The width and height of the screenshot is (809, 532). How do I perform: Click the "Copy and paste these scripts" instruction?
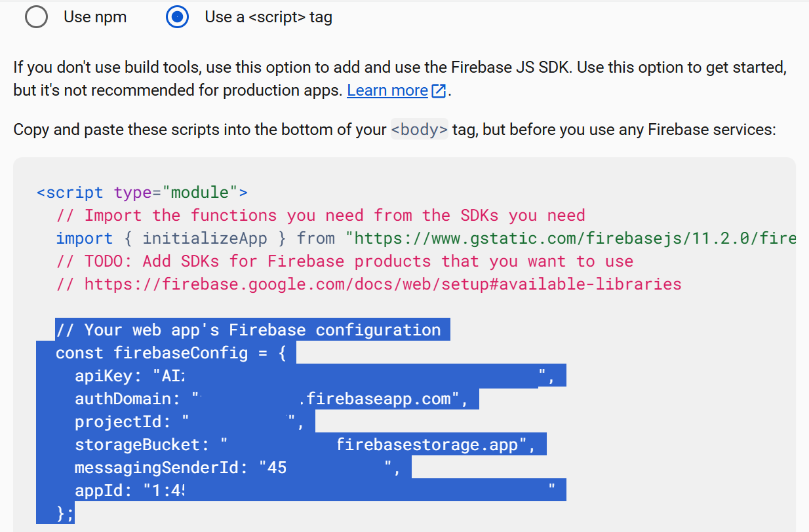click(x=395, y=130)
